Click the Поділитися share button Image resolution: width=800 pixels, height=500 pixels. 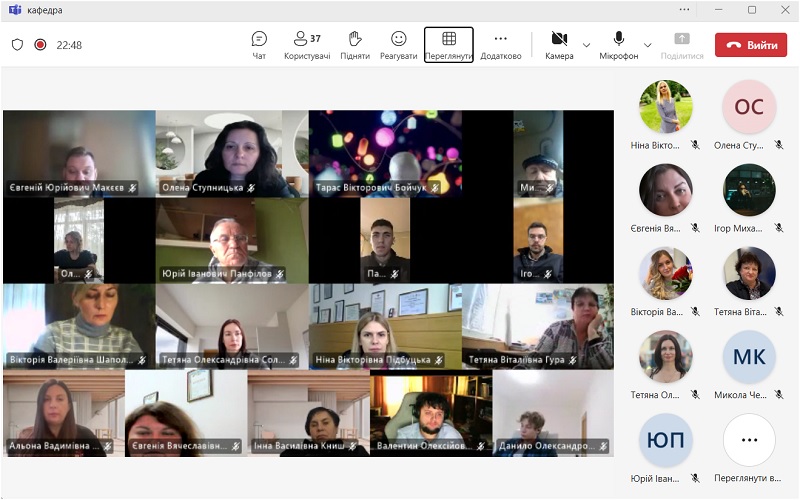[x=682, y=45]
